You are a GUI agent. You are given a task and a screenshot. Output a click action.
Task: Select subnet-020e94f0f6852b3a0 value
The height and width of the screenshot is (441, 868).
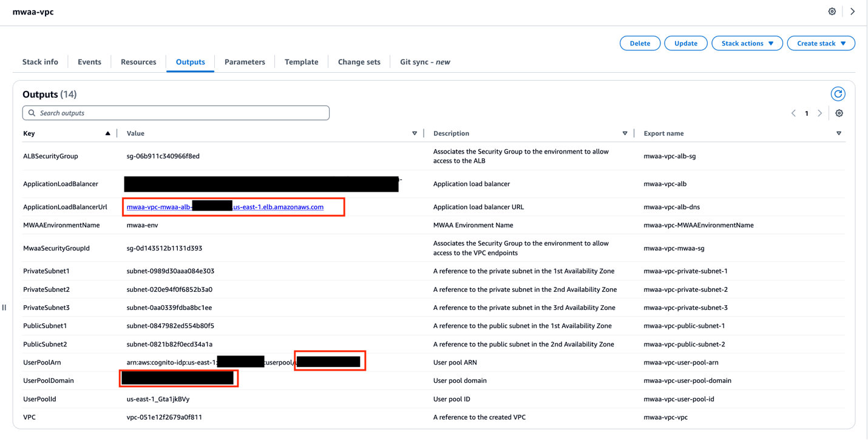tap(169, 290)
